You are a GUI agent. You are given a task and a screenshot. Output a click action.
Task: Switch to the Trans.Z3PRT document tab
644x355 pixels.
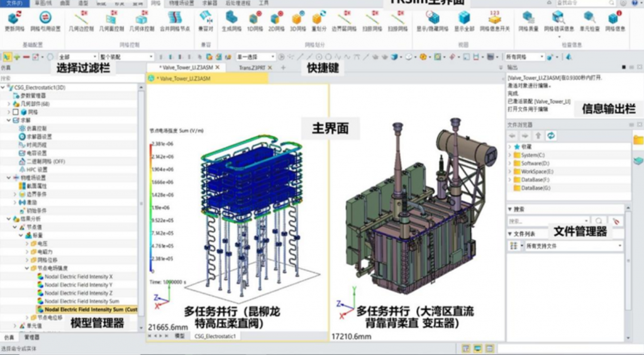coord(252,67)
